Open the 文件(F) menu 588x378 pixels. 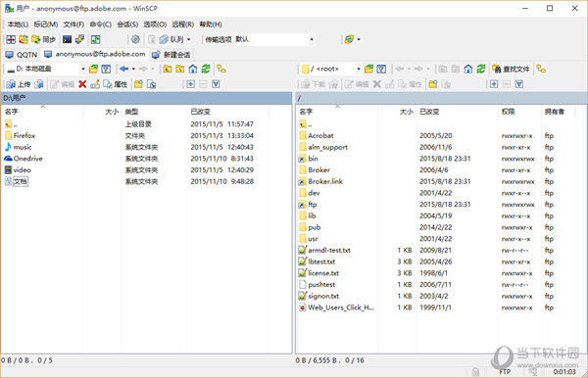pos(73,24)
